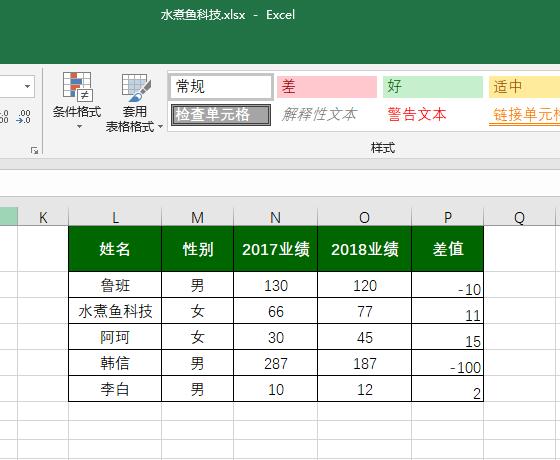Apply the 适中 cell style
The height and width of the screenshot is (460, 560).
(x=524, y=86)
